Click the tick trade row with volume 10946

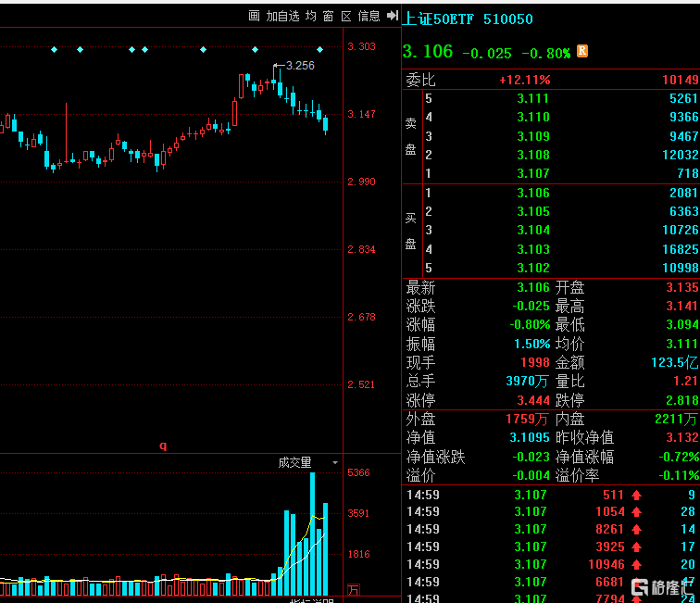point(551,565)
